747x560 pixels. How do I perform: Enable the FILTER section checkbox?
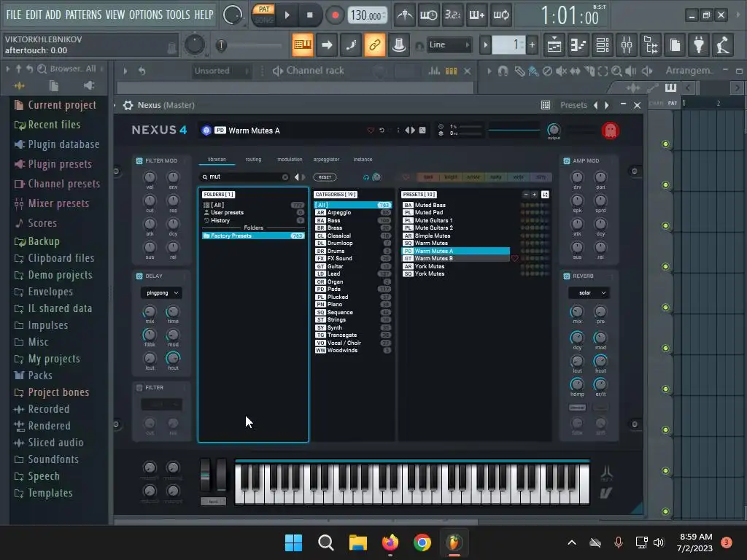pyautogui.click(x=139, y=388)
